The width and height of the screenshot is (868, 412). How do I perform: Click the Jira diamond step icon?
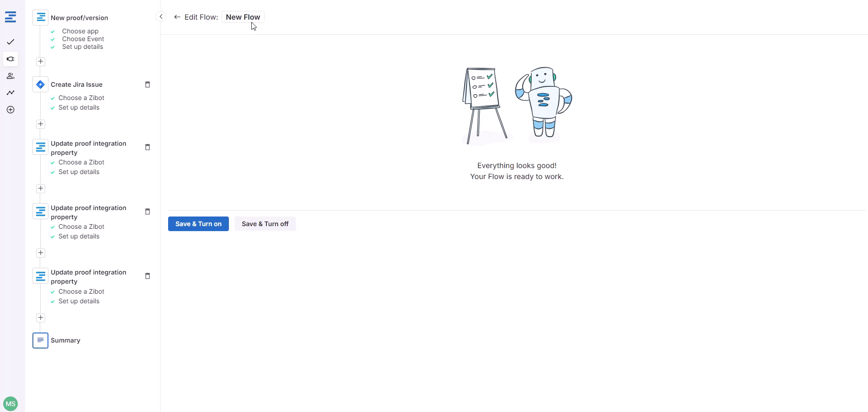point(40,85)
